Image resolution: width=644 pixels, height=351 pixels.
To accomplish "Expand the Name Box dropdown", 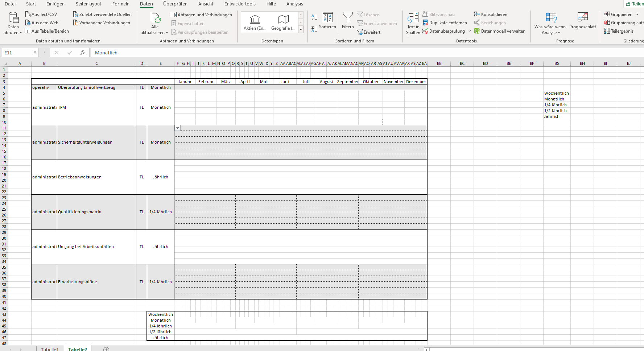I will coord(35,53).
